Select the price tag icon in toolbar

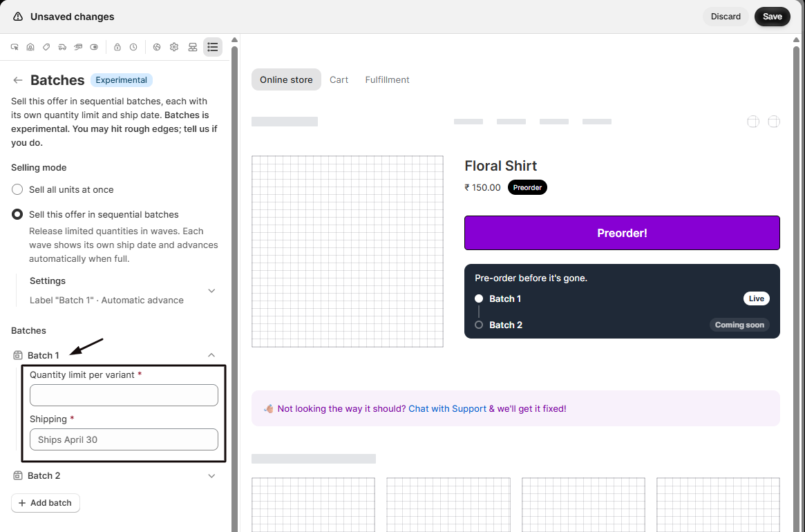pos(46,47)
